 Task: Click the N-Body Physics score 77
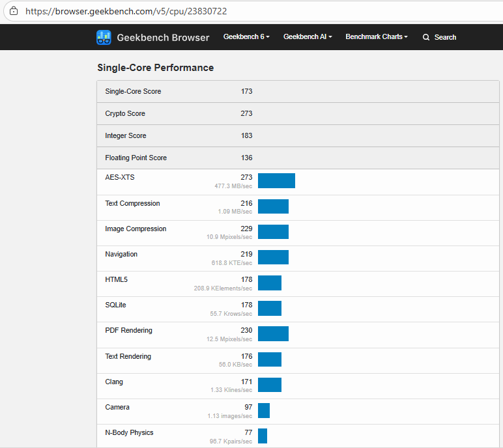(x=249, y=432)
